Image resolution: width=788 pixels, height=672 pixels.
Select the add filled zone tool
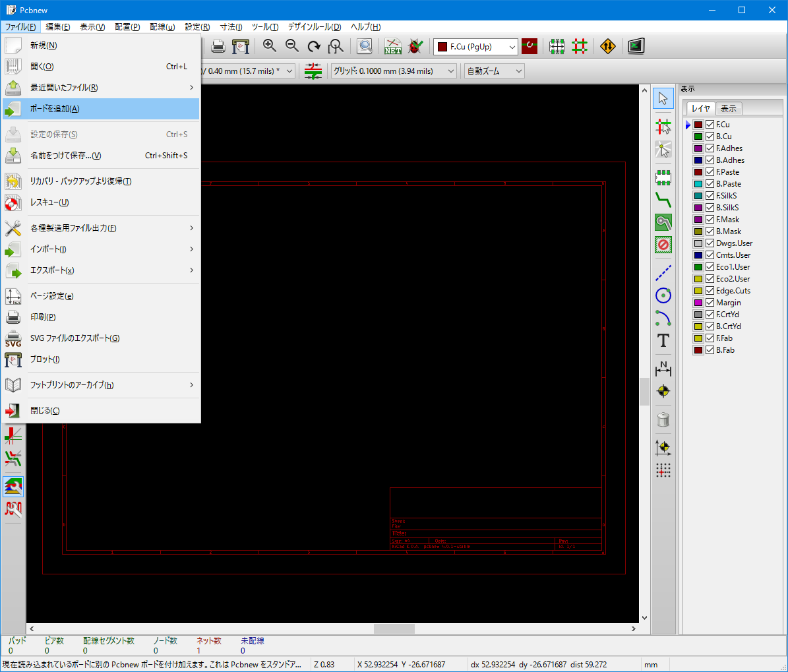[x=663, y=222]
